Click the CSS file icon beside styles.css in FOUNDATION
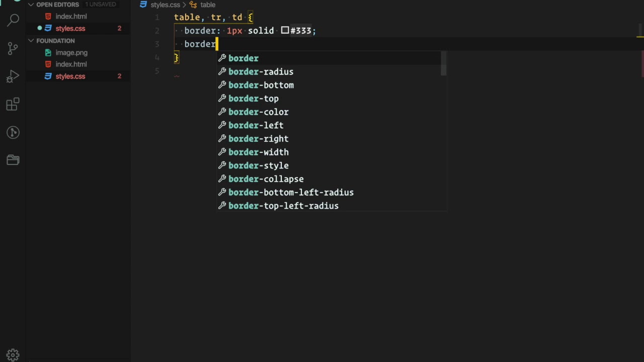Screen dimensions: 644x362 click(x=48, y=76)
